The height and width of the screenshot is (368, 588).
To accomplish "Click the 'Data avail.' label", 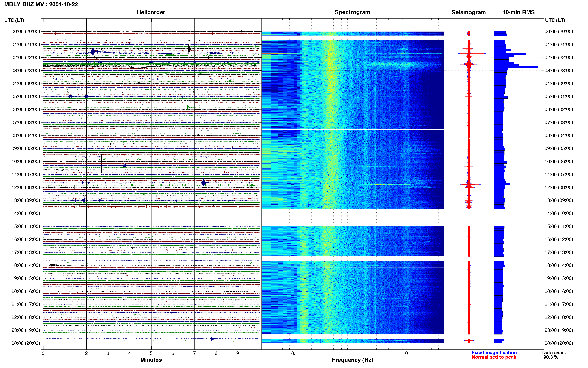I will pos(554,352).
